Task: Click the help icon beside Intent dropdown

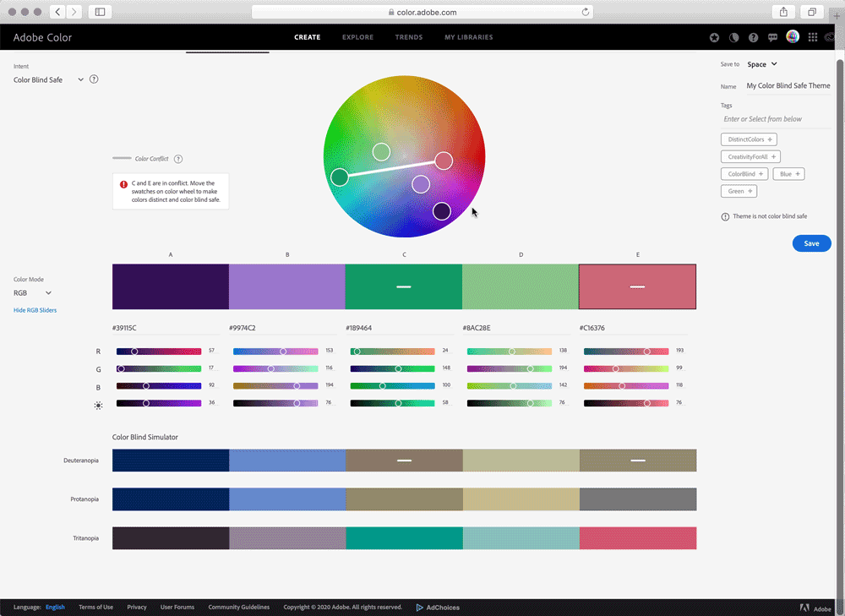Action: (x=94, y=79)
